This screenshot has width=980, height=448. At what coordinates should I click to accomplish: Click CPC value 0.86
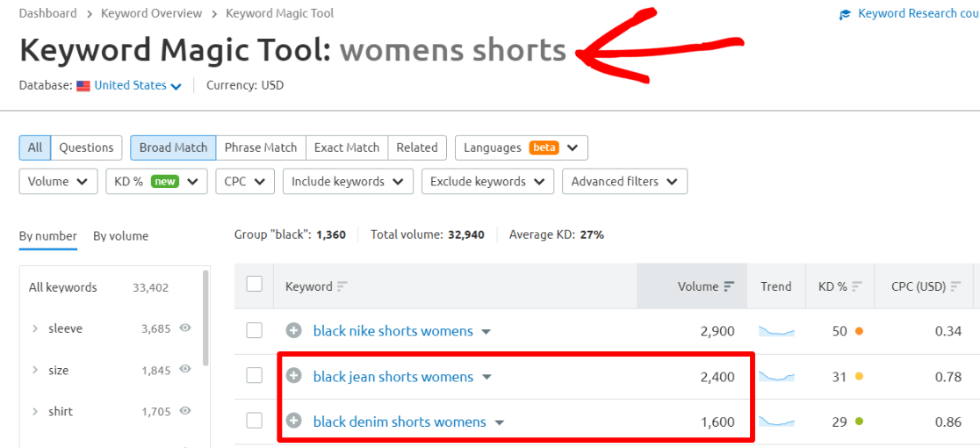(x=948, y=421)
